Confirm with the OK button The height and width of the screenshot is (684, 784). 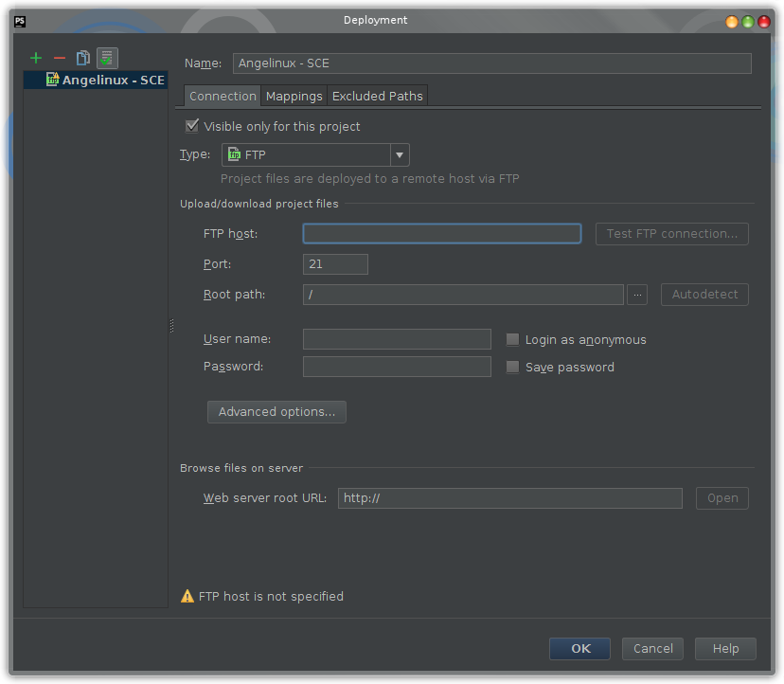click(x=580, y=649)
